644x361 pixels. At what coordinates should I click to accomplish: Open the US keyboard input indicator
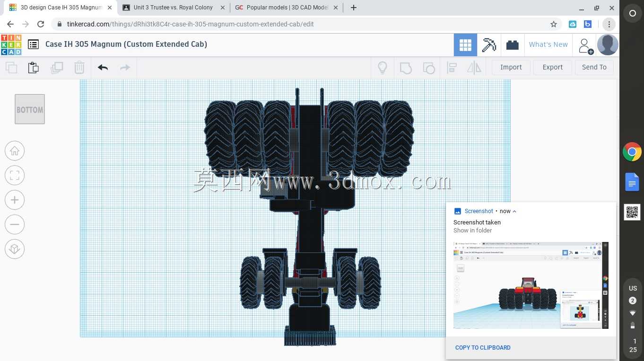click(x=633, y=288)
